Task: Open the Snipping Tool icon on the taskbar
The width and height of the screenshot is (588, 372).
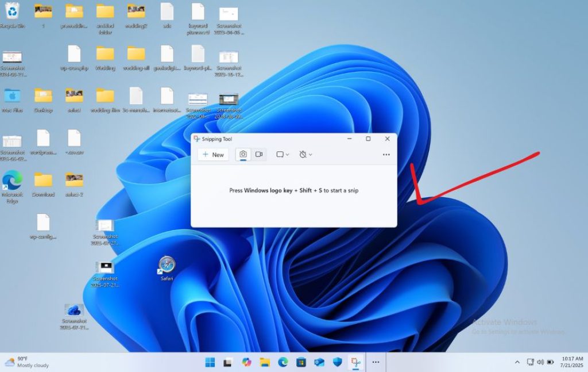Action: click(357, 362)
